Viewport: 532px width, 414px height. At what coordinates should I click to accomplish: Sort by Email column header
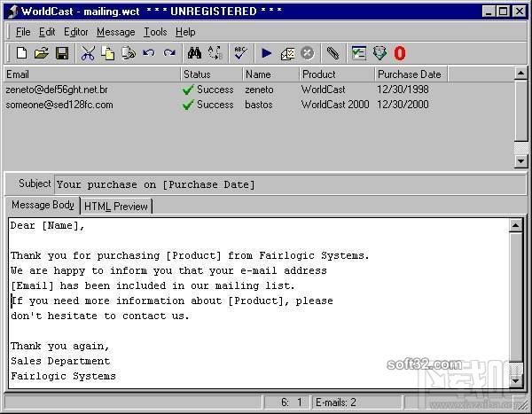pyautogui.click(x=92, y=74)
